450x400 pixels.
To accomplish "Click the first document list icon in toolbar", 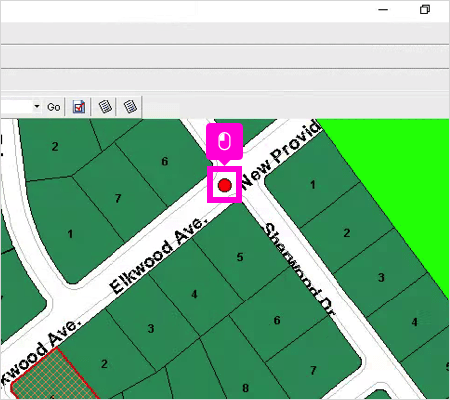I will click(105, 107).
